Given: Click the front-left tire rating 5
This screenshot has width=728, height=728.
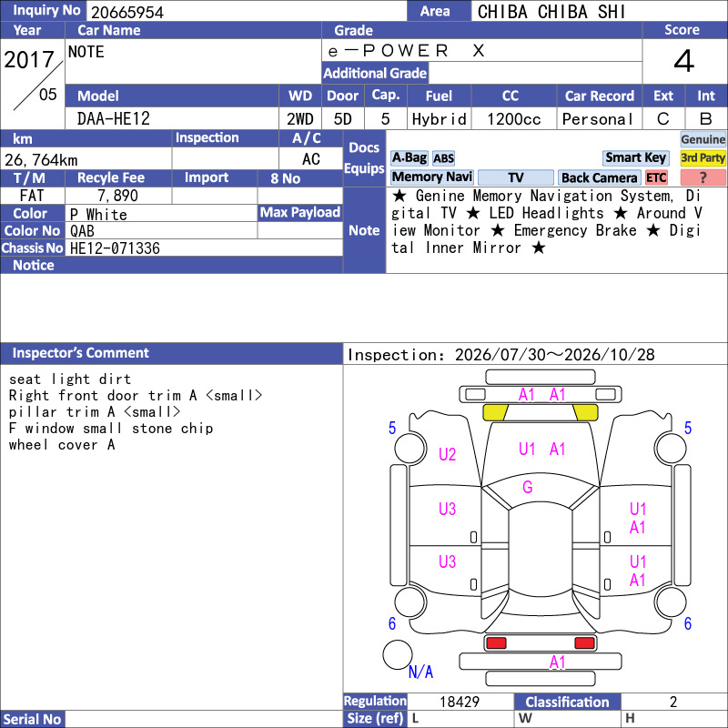Looking at the screenshot, I should (392, 428).
